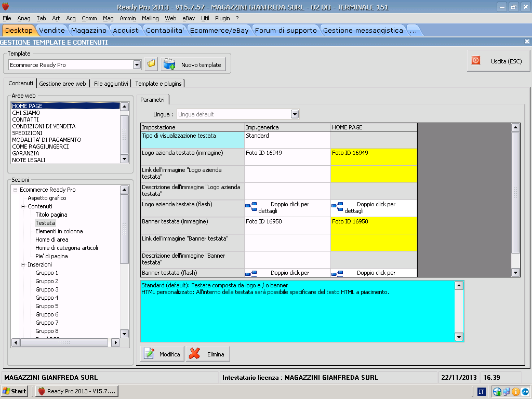This screenshot has width=532, height=399.
Task: Select the yellow HOME PAGE Banner testata cell
Action: click(374, 225)
